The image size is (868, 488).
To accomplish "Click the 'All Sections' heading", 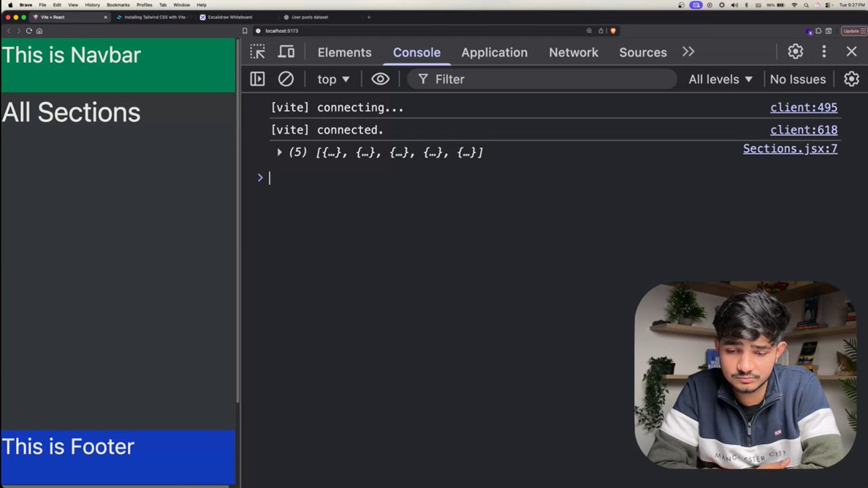I will click(72, 112).
